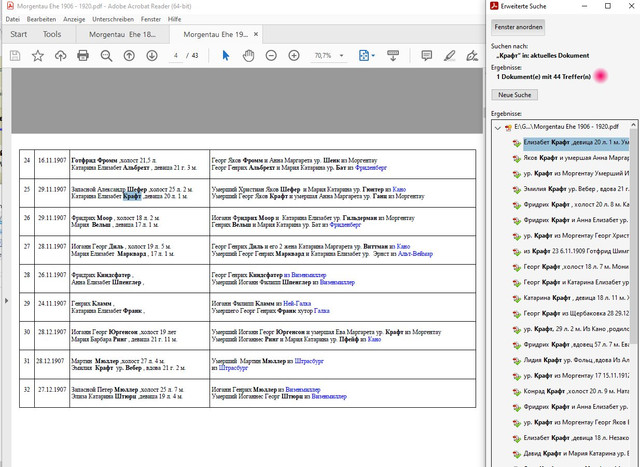Screen dimensions: 640x467
Task: Switch to the Tools tab
Action: [52, 34]
